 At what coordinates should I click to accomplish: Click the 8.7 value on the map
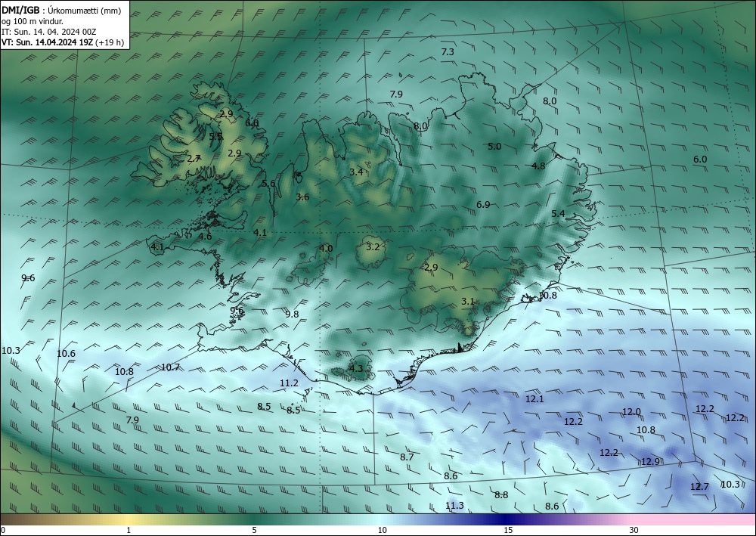click(x=407, y=457)
